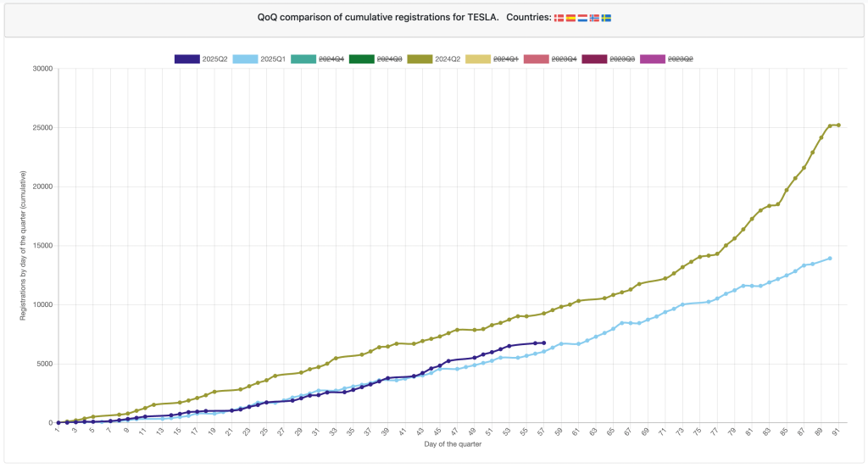Hide the 2024Q2 series legend label

tap(448, 58)
